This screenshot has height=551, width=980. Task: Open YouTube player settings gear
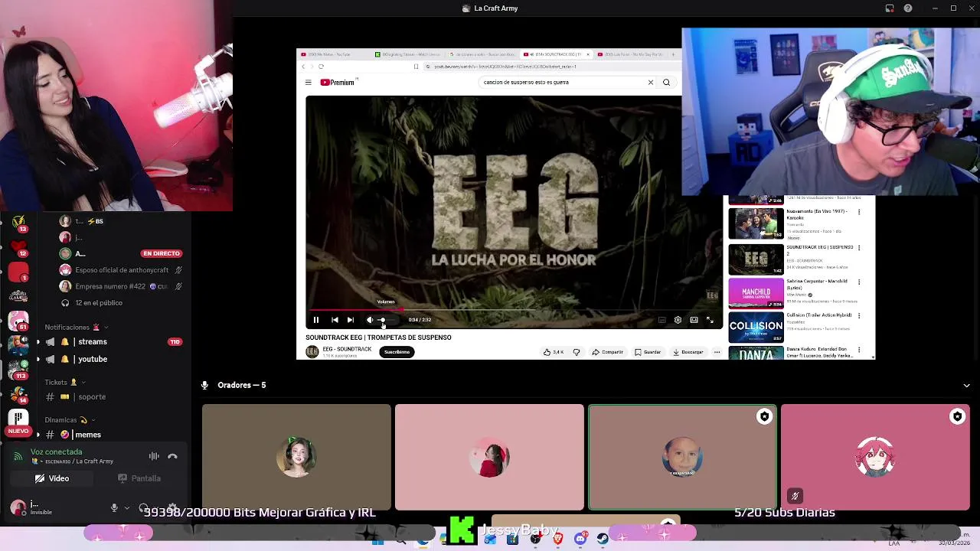pos(678,320)
